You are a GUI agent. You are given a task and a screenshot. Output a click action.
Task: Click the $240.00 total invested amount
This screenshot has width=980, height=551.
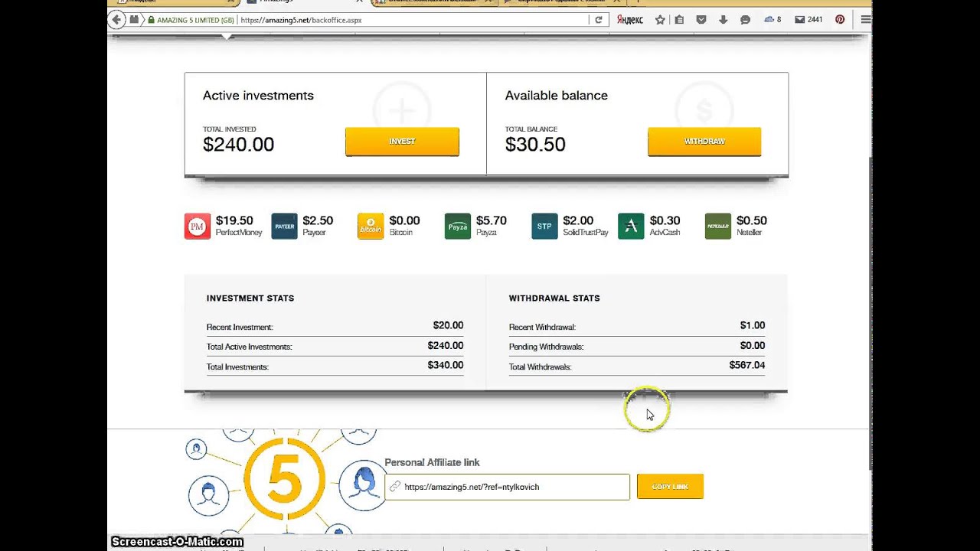(238, 144)
